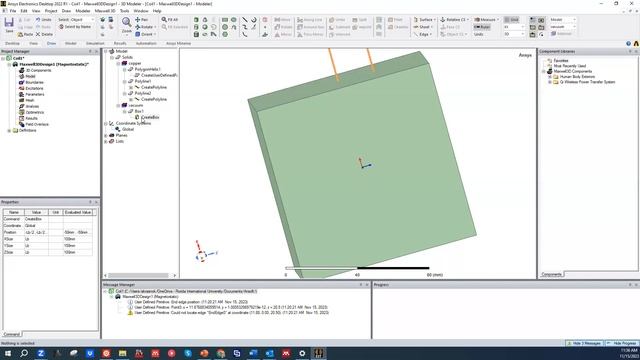Screen dimensions: 640x360
Task: Click the XSize value cell in Properties
Action: [x=36, y=239]
